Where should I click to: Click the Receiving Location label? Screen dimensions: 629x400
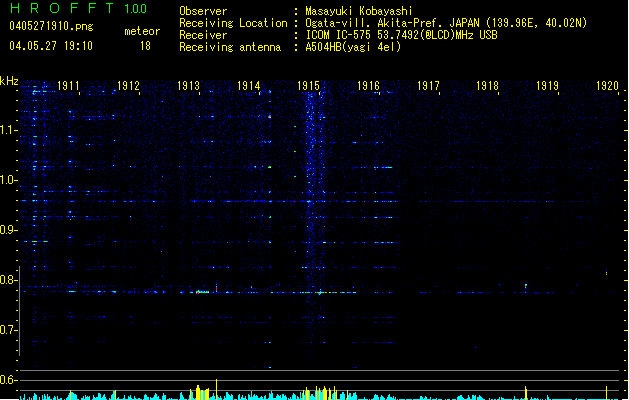tap(233, 23)
